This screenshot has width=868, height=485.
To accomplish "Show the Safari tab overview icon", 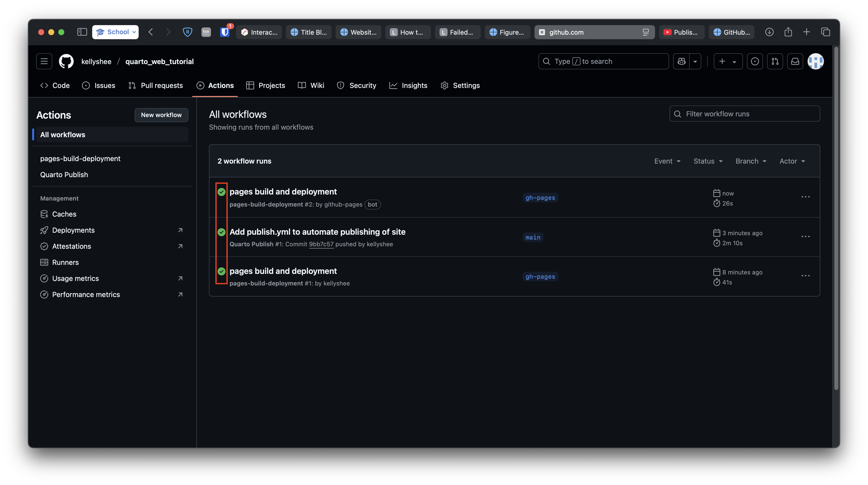I will click(x=826, y=32).
